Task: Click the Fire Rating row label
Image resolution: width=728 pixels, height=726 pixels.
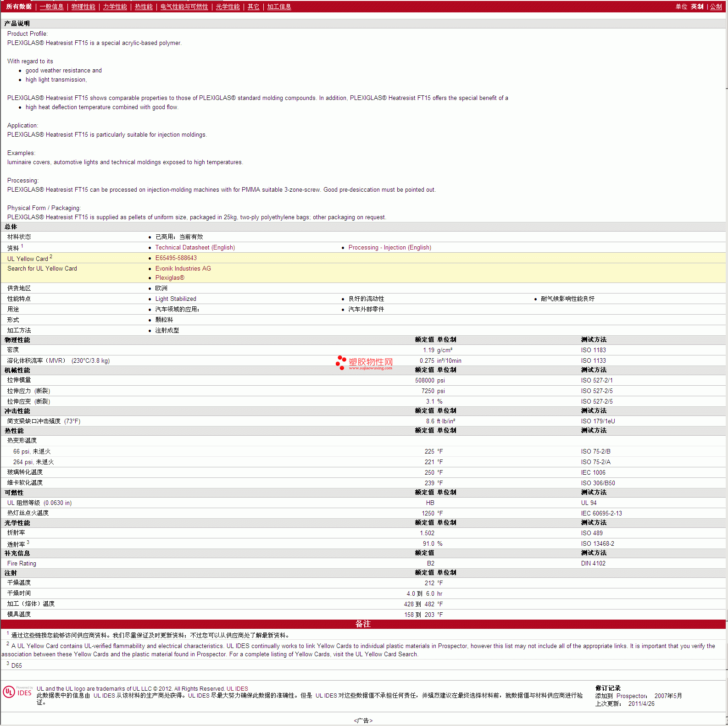Action: 22,563
